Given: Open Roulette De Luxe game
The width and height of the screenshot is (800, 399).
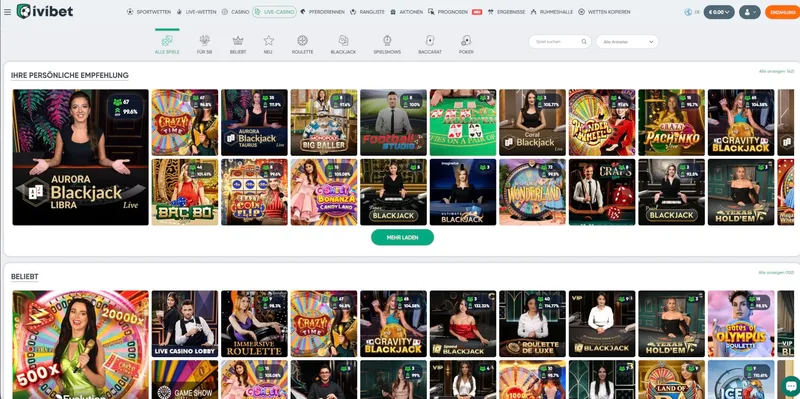Looking at the screenshot, I should pyautogui.click(x=533, y=324).
